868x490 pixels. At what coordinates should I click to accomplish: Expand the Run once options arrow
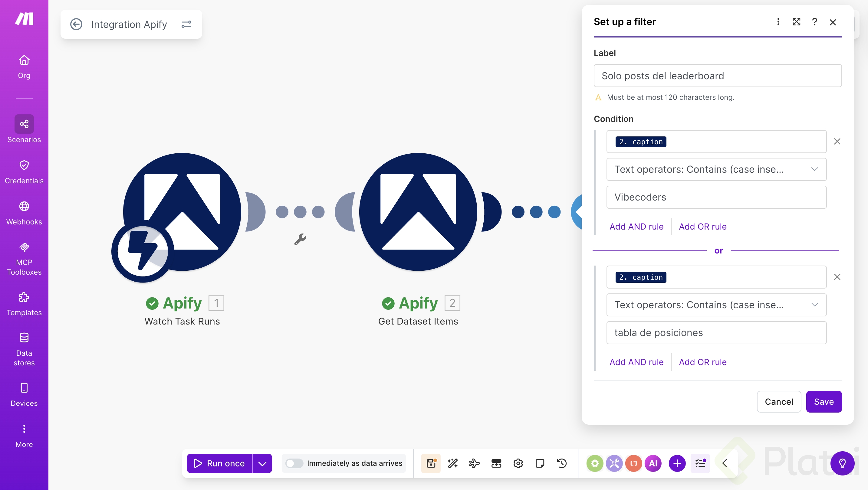(262, 463)
